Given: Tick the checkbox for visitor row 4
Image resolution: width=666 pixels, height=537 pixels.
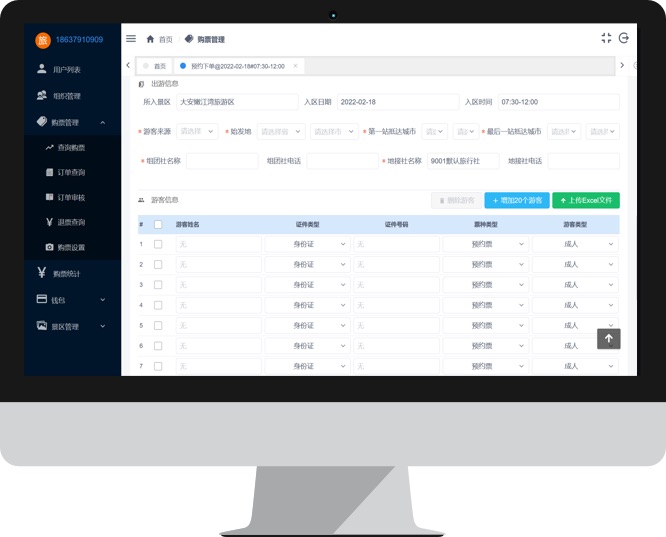Looking at the screenshot, I should [158, 305].
